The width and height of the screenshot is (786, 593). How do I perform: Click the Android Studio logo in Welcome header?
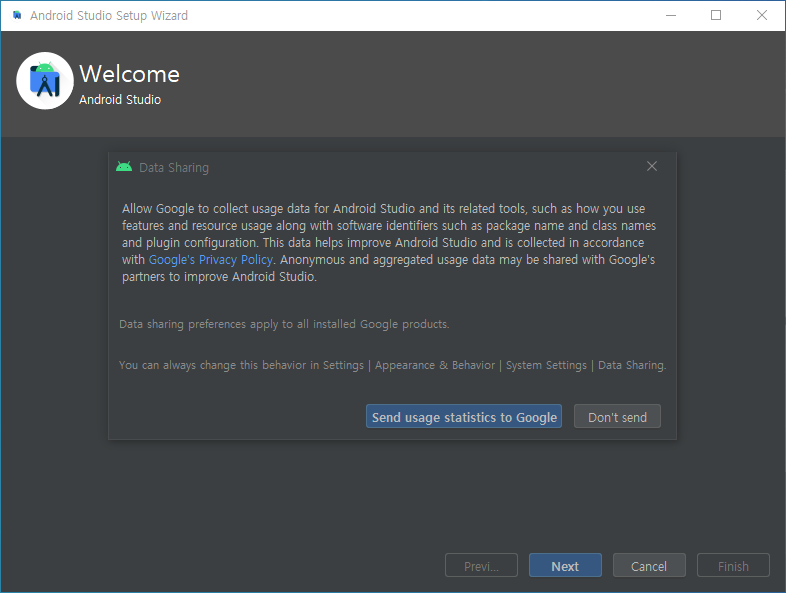[45, 81]
